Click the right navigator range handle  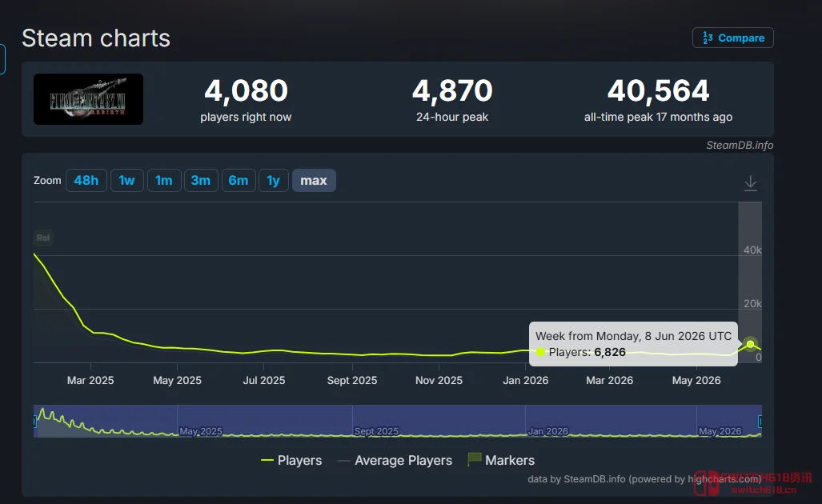[760, 422]
